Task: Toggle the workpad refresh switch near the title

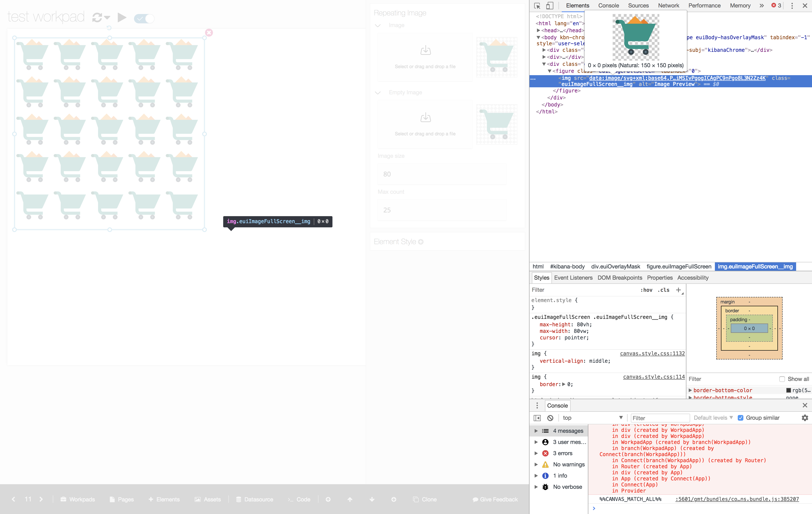Action: [144, 18]
